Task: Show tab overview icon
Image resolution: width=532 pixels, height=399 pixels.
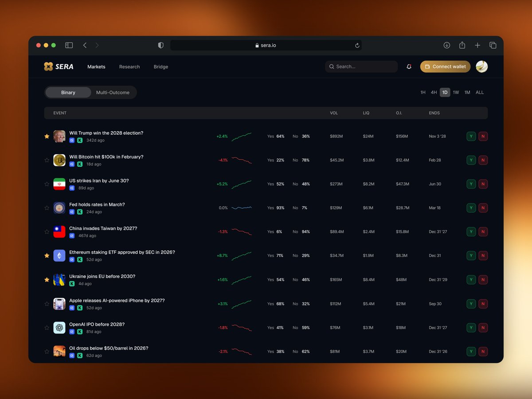Action: 493,45
